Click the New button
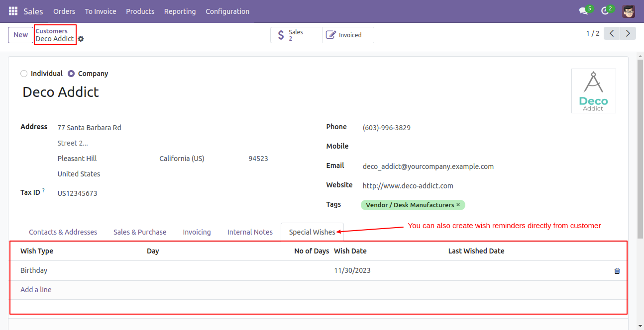The width and height of the screenshot is (644, 330). (20, 35)
